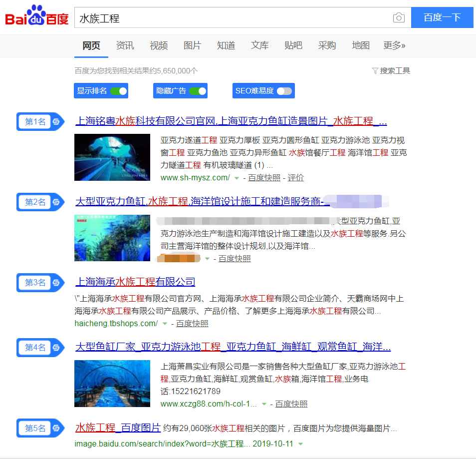
Task: Open 百度快照 for the sh-mysz.com result
Action: pyautogui.click(x=264, y=178)
